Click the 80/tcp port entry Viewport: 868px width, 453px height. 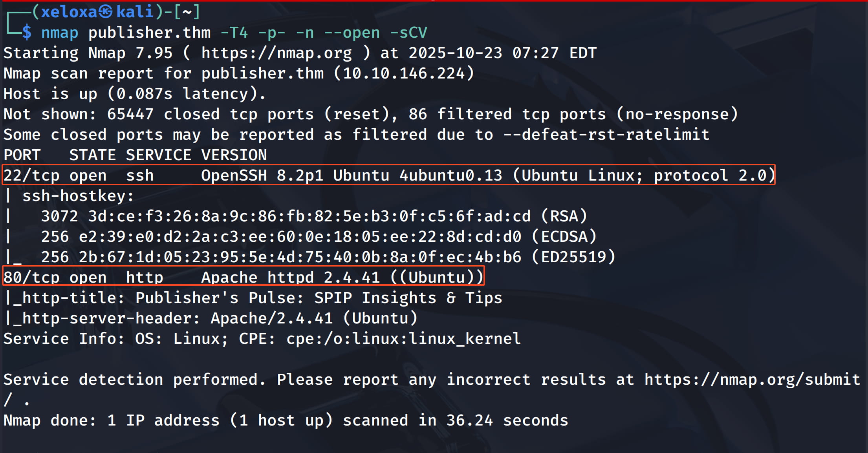click(31, 278)
